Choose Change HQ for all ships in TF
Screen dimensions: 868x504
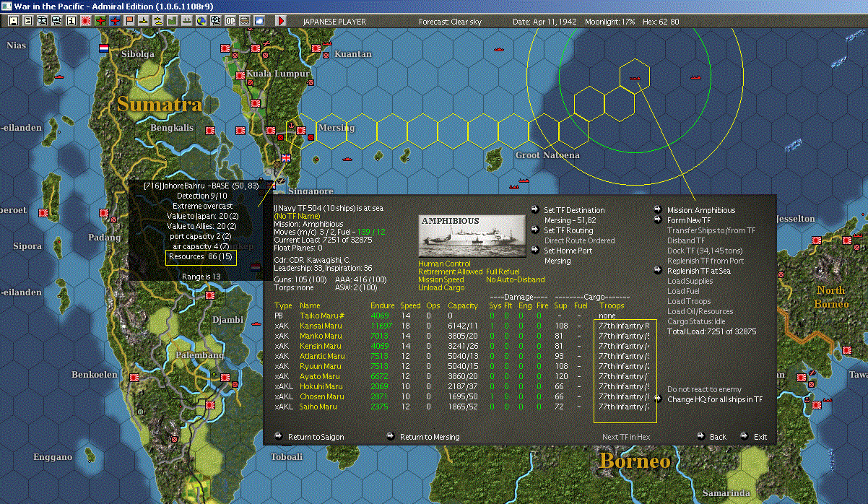click(715, 399)
